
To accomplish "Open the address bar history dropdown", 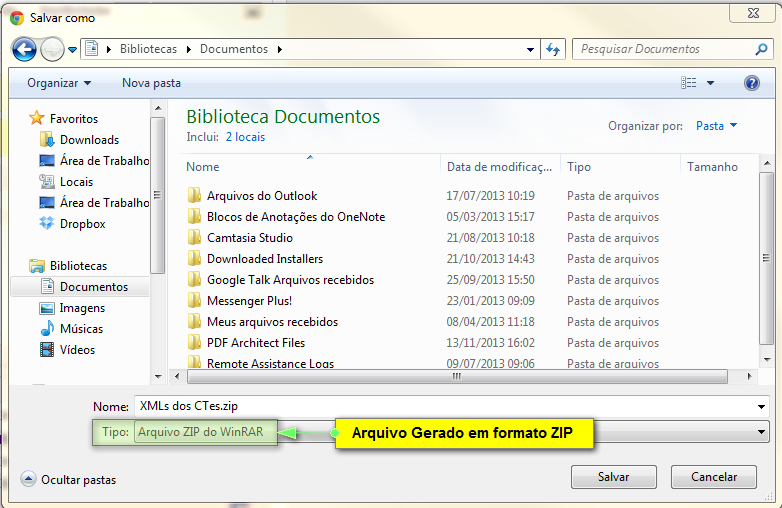I will coord(530,49).
